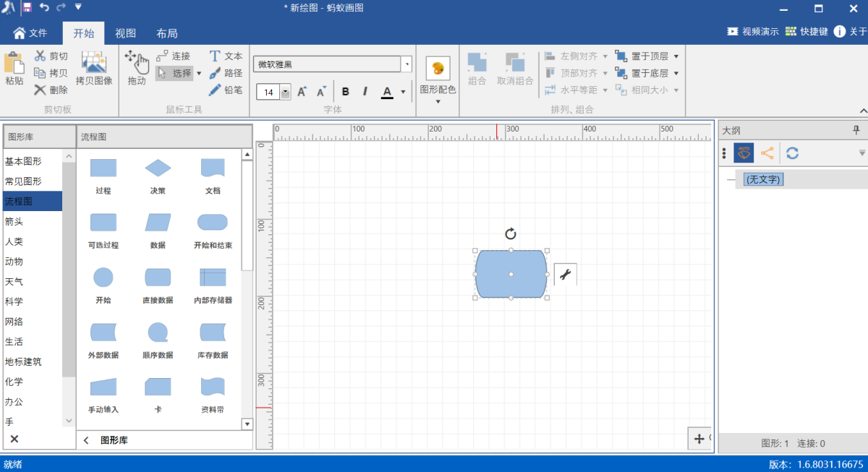Click the Text (文本) tool
This screenshot has width=868, height=472.
click(225, 56)
